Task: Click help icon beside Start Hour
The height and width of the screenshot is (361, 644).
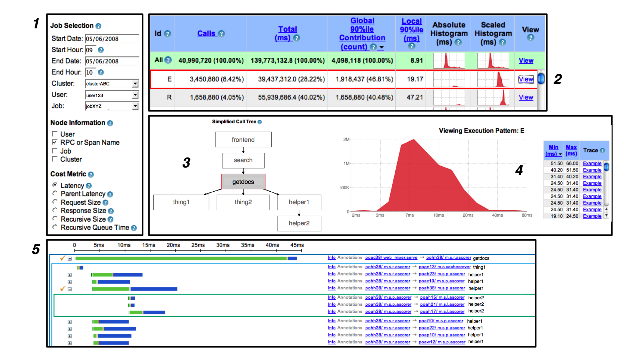Action: point(101,50)
